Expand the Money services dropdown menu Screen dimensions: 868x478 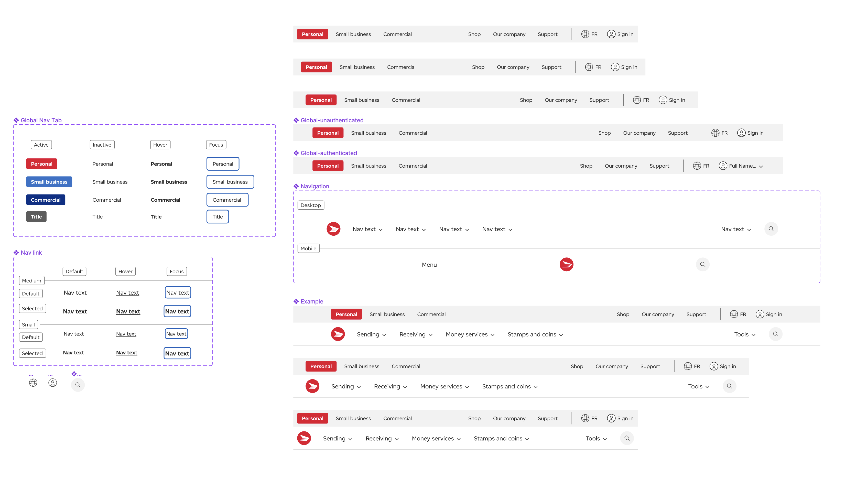[x=469, y=334]
